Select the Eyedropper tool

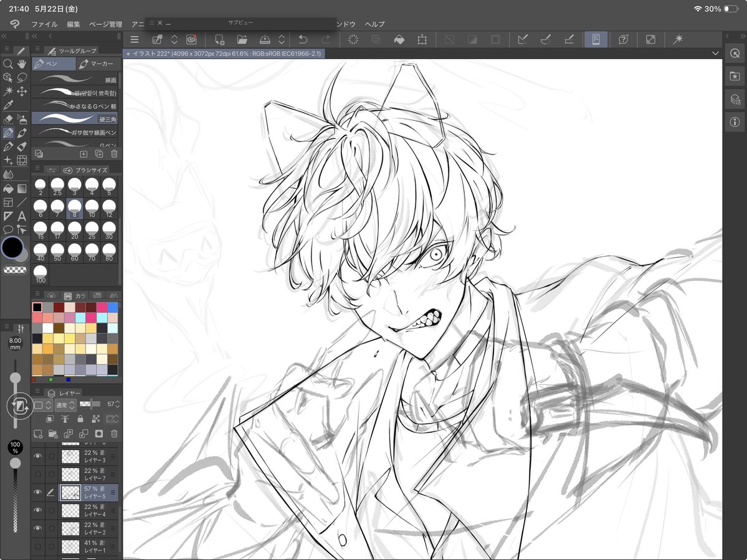click(7, 105)
